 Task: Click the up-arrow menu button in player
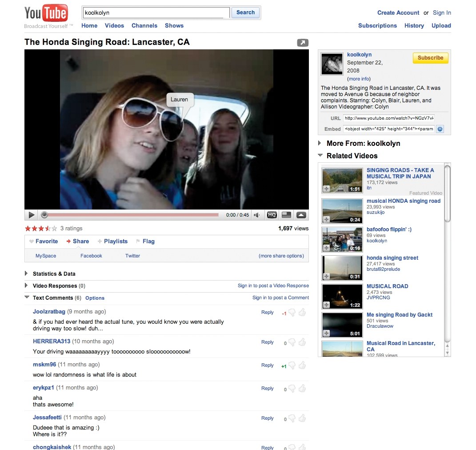(301, 215)
